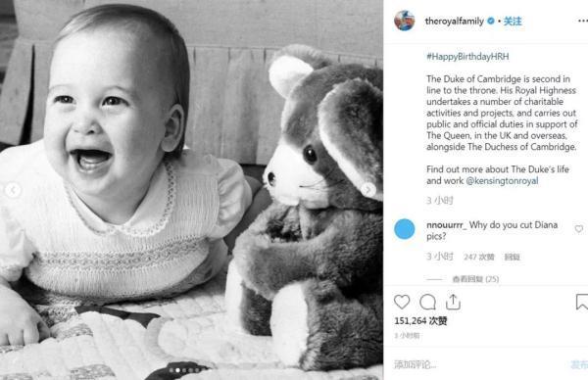Like the post with the heart icon
588x380 pixels.
402,302
